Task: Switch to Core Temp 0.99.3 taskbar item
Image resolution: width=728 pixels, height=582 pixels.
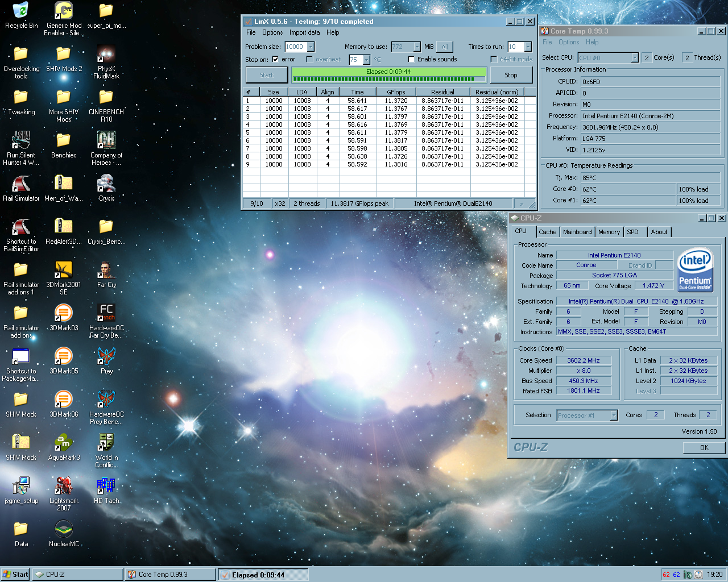Action: [x=170, y=575]
